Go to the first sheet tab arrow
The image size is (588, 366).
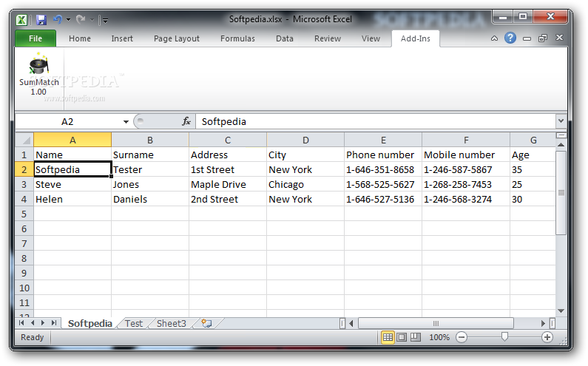tap(21, 323)
